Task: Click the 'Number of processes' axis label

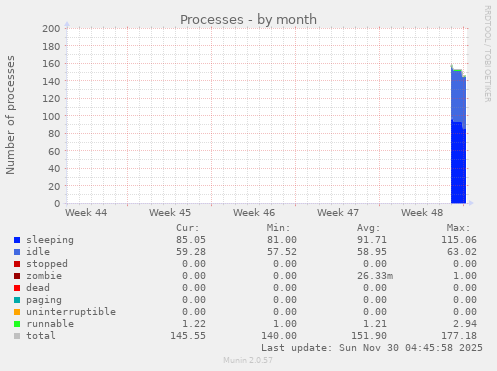Action: (10, 115)
